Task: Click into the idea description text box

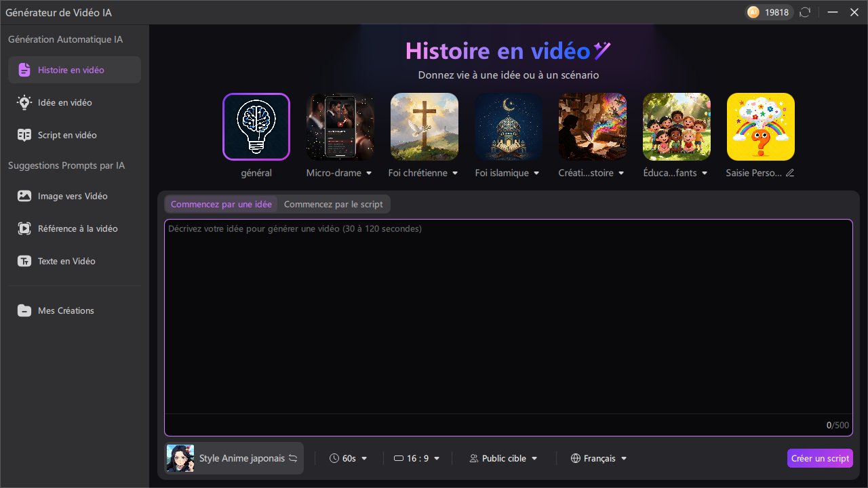Action: (x=509, y=327)
